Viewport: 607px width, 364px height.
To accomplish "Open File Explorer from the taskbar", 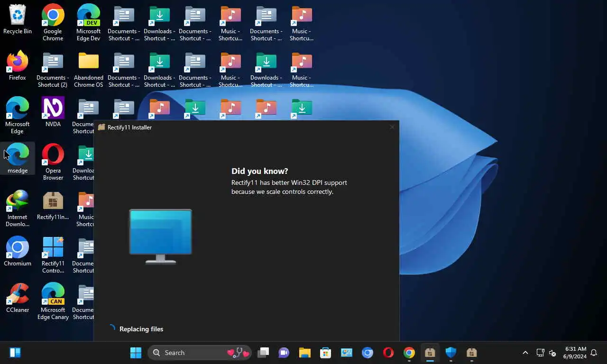I will pos(304,353).
